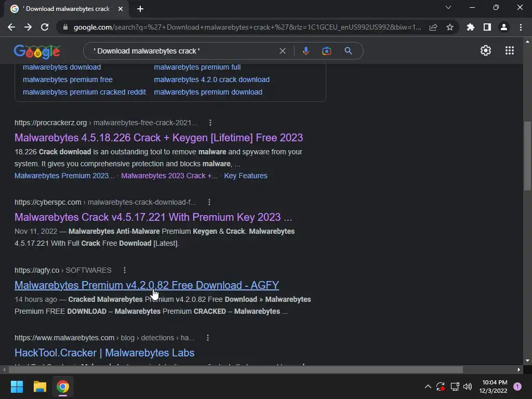This screenshot has width=532, height=399.
Task: Click the address bar URL
Action: [247, 27]
